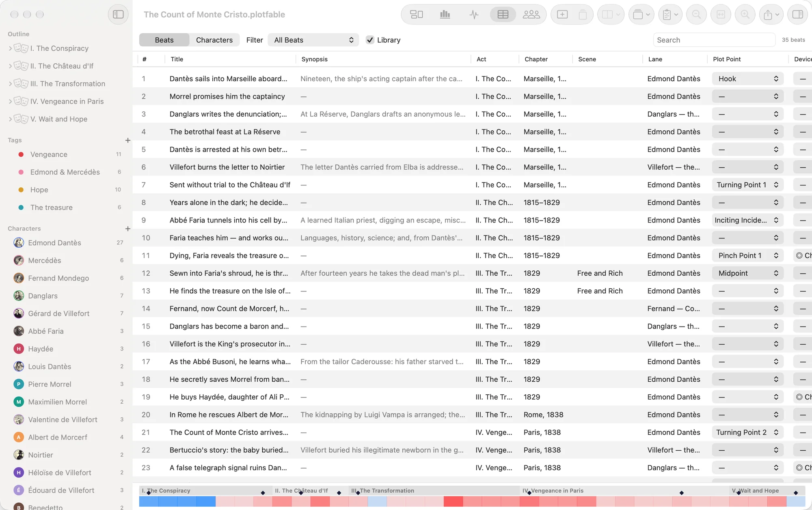Expand I. The Conspiracy outline item
This screenshot has height=510, width=812.
pyautogui.click(x=10, y=48)
